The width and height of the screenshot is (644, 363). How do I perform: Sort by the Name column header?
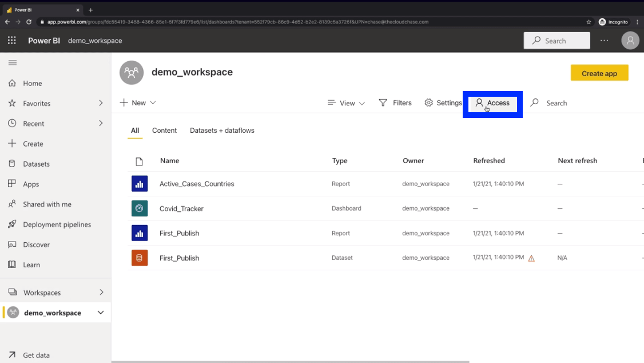(x=170, y=161)
